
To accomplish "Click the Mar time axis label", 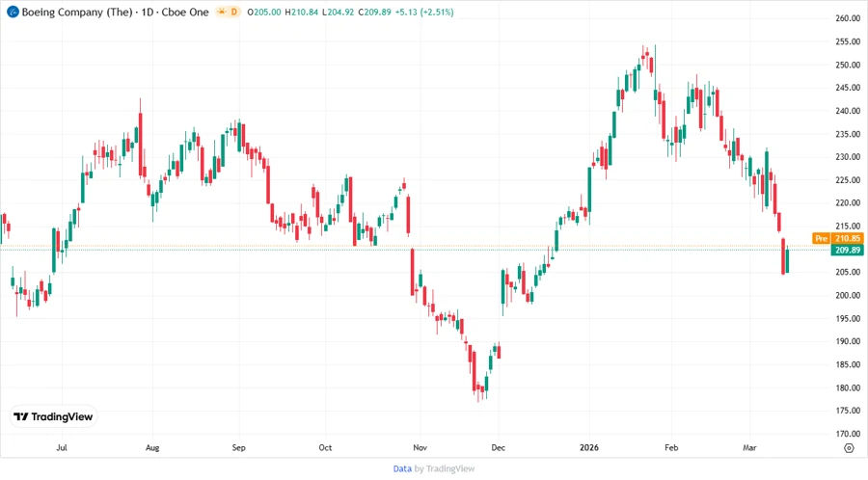I will click(x=749, y=447).
